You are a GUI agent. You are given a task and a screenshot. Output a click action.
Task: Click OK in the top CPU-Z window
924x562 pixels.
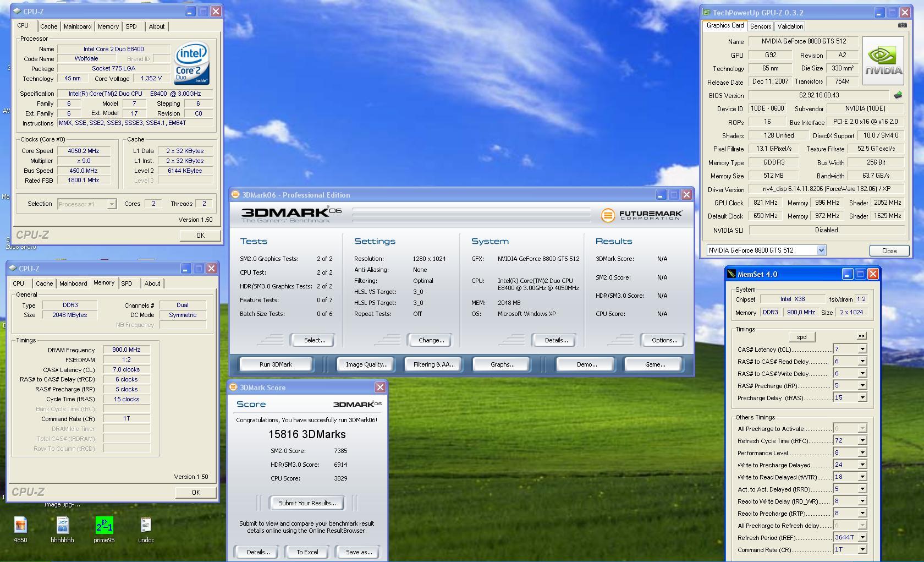(x=200, y=235)
